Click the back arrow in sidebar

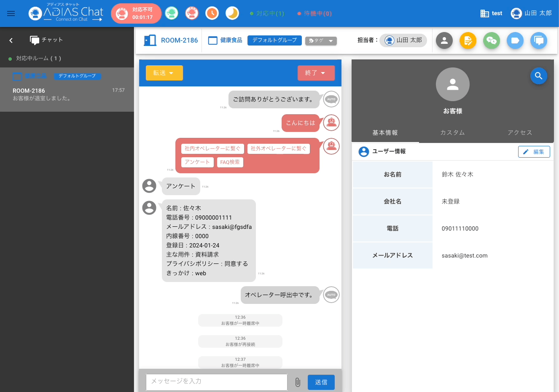pyautogui.click(x=11, y=40)
